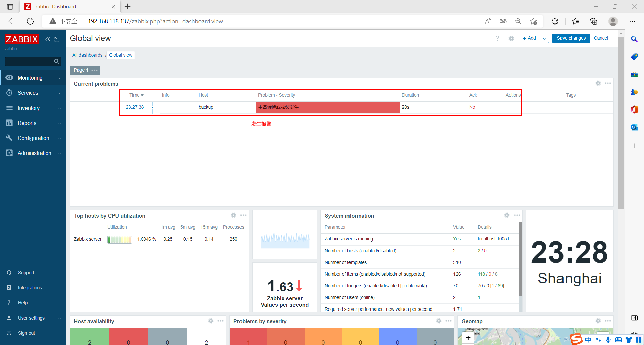
Task: Edit Problems by severity widget gear
Action: pos(439,321)
